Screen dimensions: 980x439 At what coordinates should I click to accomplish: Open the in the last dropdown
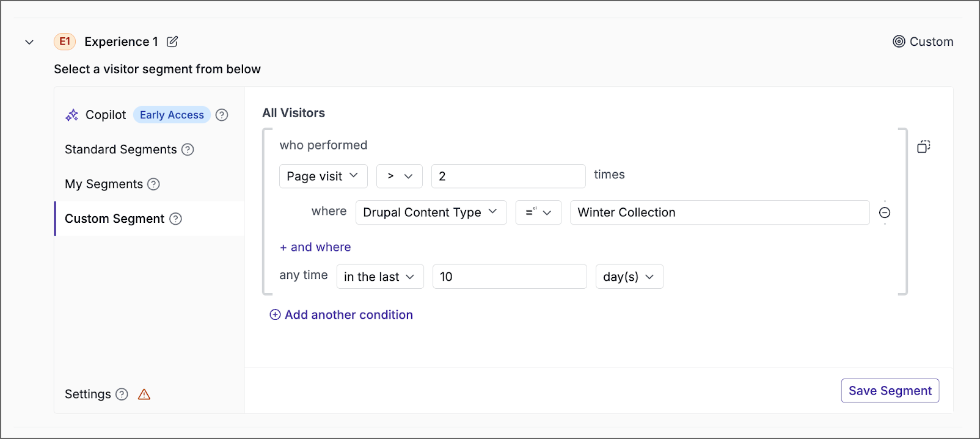point(380,277)
